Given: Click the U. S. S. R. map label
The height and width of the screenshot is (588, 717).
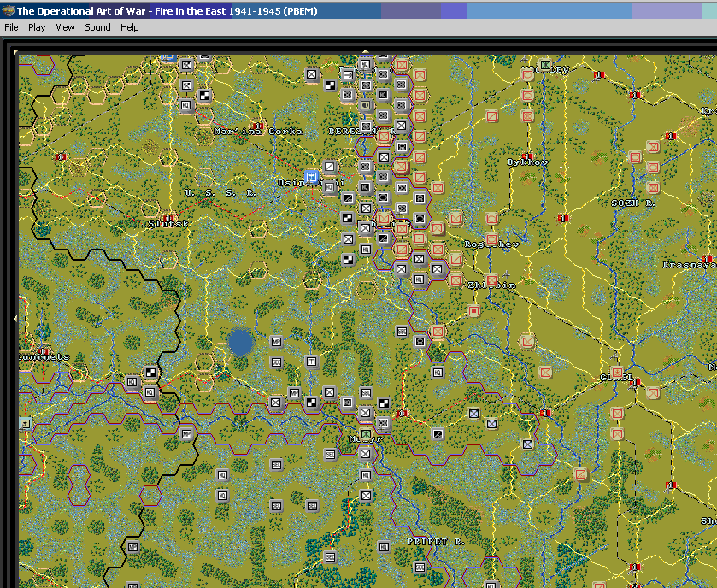Looking at the screenshot, I should click(220, 193).
